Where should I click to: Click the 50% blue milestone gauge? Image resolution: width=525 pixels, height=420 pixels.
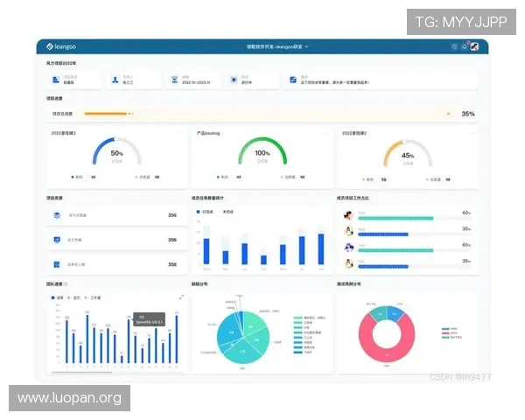pos(117,151)
